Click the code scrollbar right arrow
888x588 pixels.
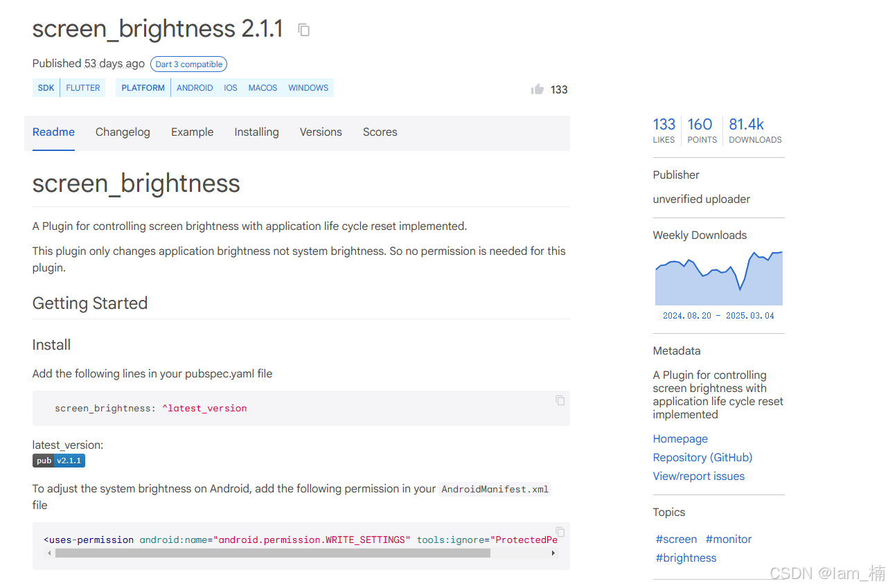coord(553,553)
